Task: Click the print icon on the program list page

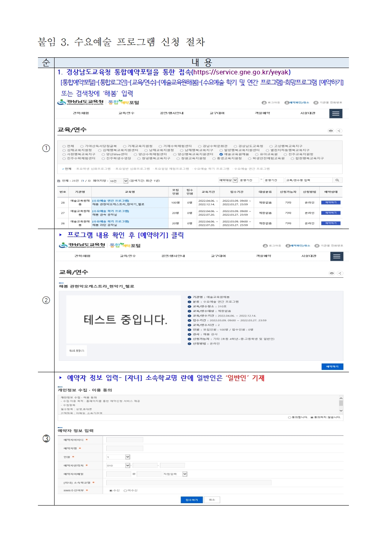Action: (x=331, y=131)
